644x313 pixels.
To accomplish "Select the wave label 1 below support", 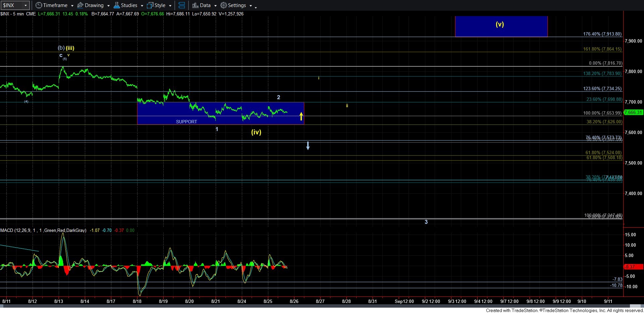I will 217,129.
